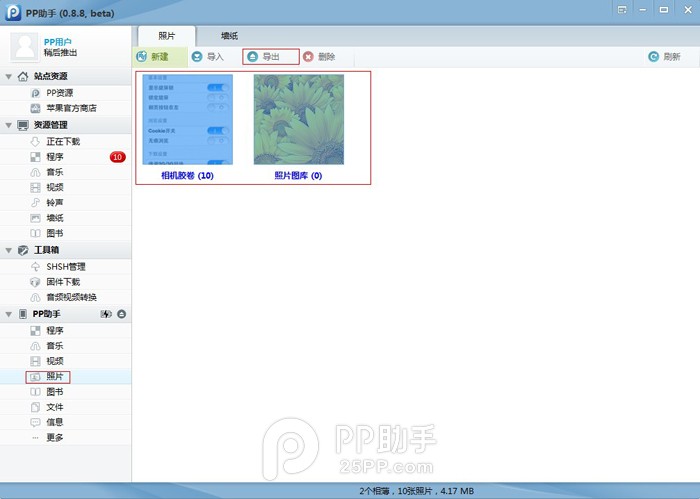Click the 导出 export icon
700x499 pixels.
(x=253, y=57)
